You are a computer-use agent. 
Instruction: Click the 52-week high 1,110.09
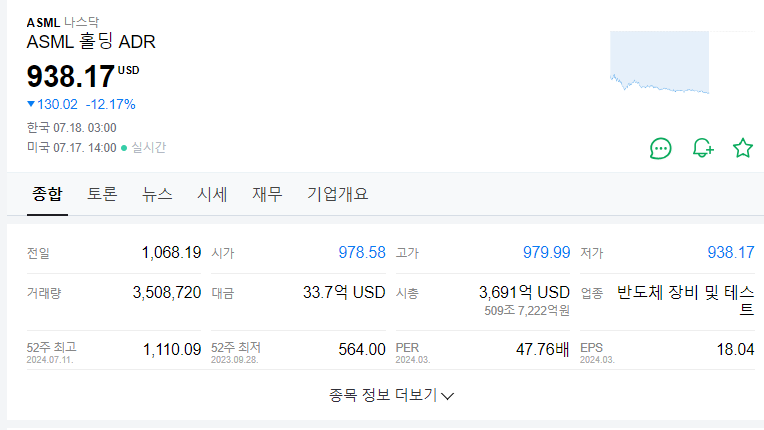[x=172, y=349]
